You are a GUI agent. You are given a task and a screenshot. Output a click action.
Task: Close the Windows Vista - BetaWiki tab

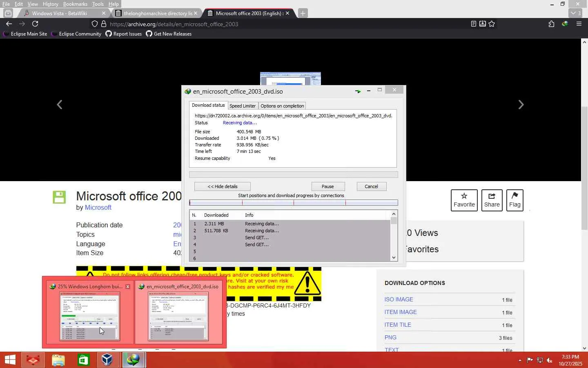(104, 13)
